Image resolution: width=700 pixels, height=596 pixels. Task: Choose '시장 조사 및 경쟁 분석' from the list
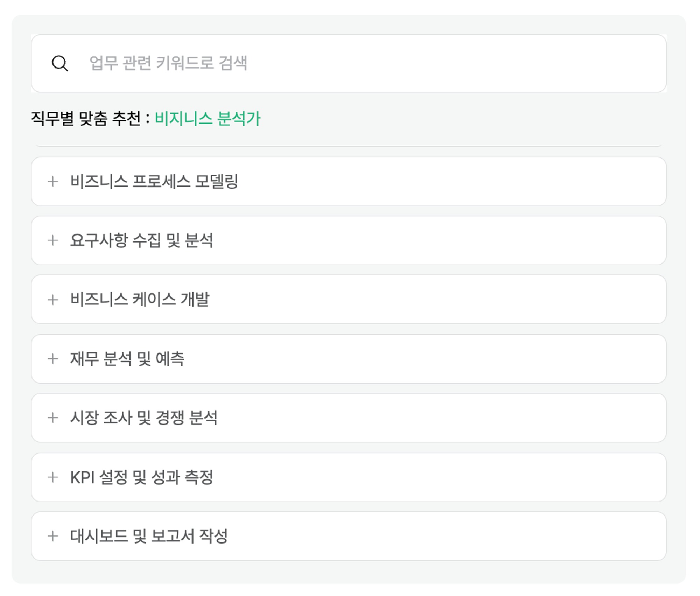[x=144, y=418]
